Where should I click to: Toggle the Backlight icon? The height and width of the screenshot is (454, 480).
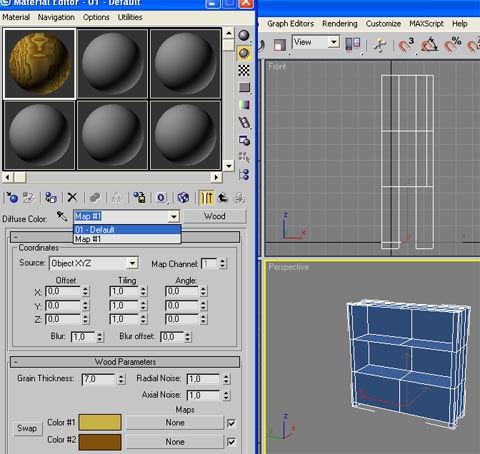pos(244,53)
